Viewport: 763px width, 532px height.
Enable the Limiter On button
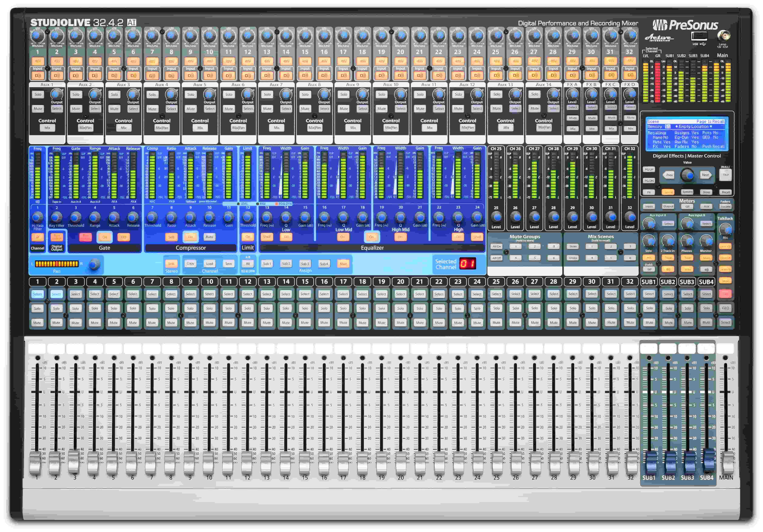[x=248, y=237]
